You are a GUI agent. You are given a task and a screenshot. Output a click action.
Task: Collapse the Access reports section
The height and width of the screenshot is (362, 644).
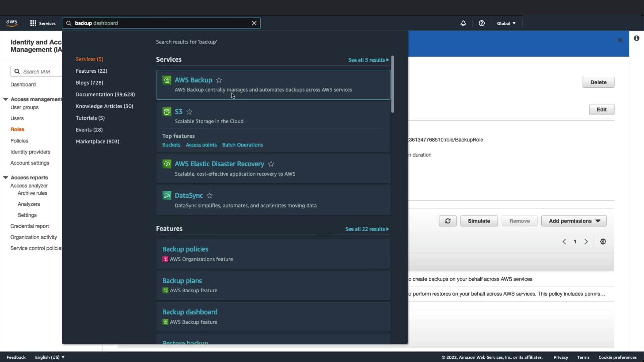pyautogui.click(x=6, y=177)
